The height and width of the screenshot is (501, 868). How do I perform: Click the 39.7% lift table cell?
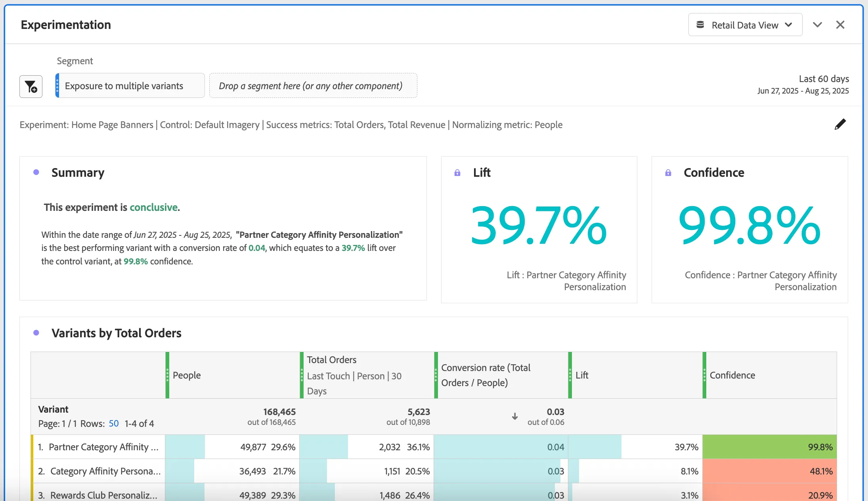635,447
